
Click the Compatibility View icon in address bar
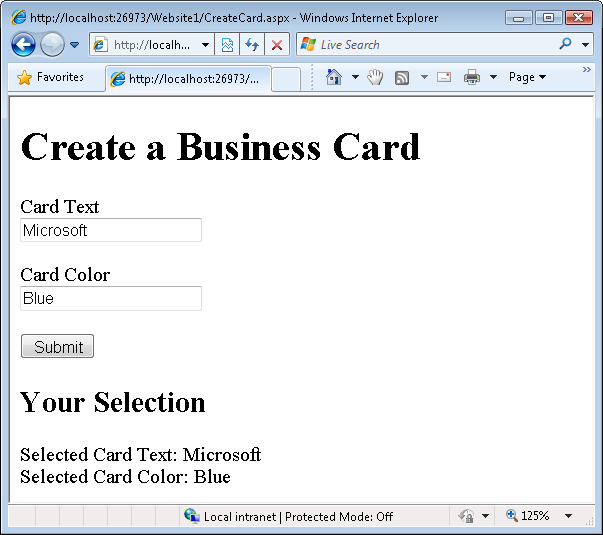[x=227, y=45]
